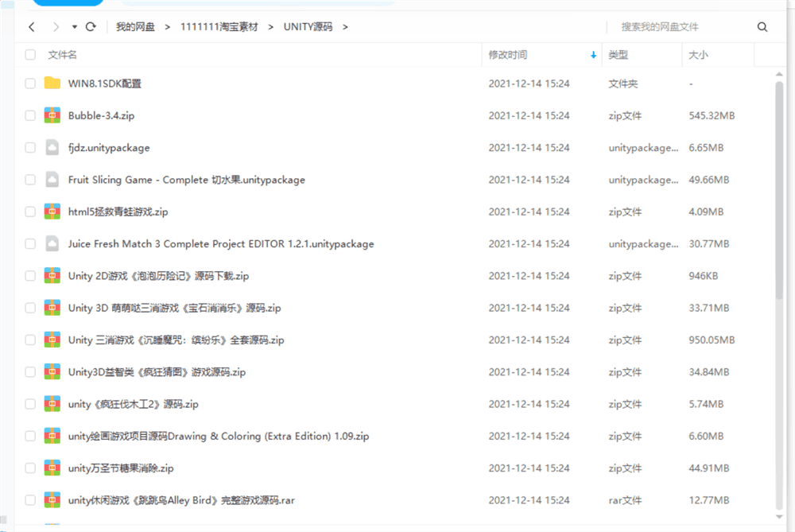The height and width of the screenshot is (532, 795).
Task: Navigate to 1111111淘宝素材 breadcrumb
Action: [219, 27]
